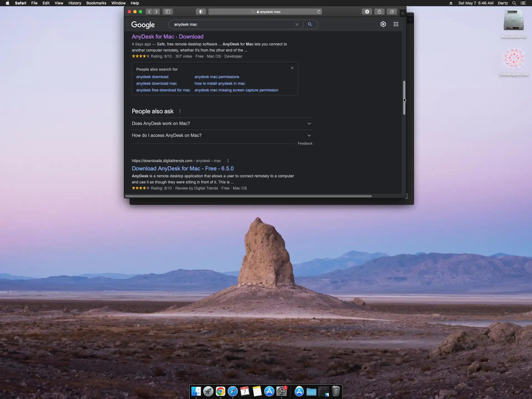Close the People also search for box
This screenshot has width=532, height=399.
point(292,68)
